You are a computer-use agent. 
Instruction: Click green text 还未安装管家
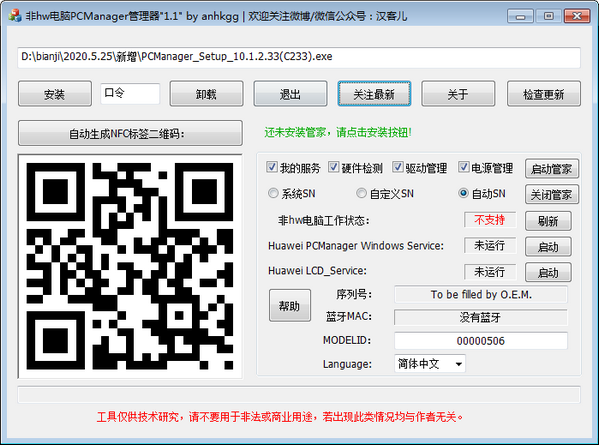tap(338, 133)
